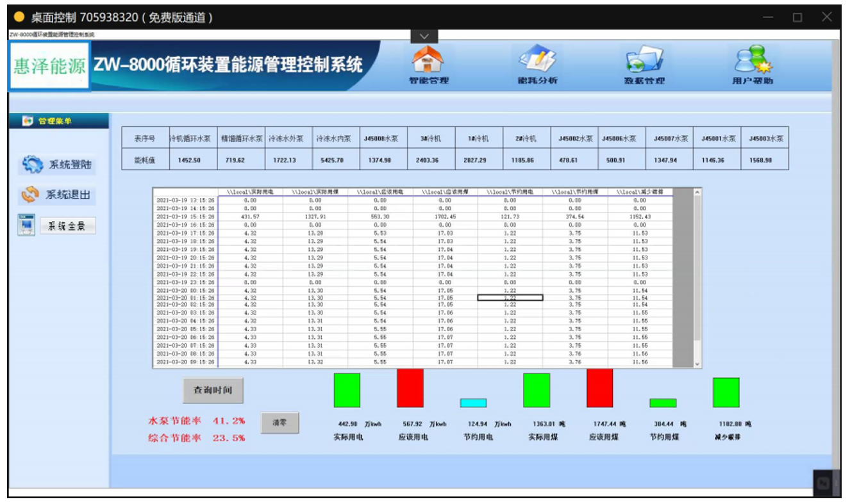Open the 用户帮助 user help icon
850x504 pixels.
click(x=753, y=60)
